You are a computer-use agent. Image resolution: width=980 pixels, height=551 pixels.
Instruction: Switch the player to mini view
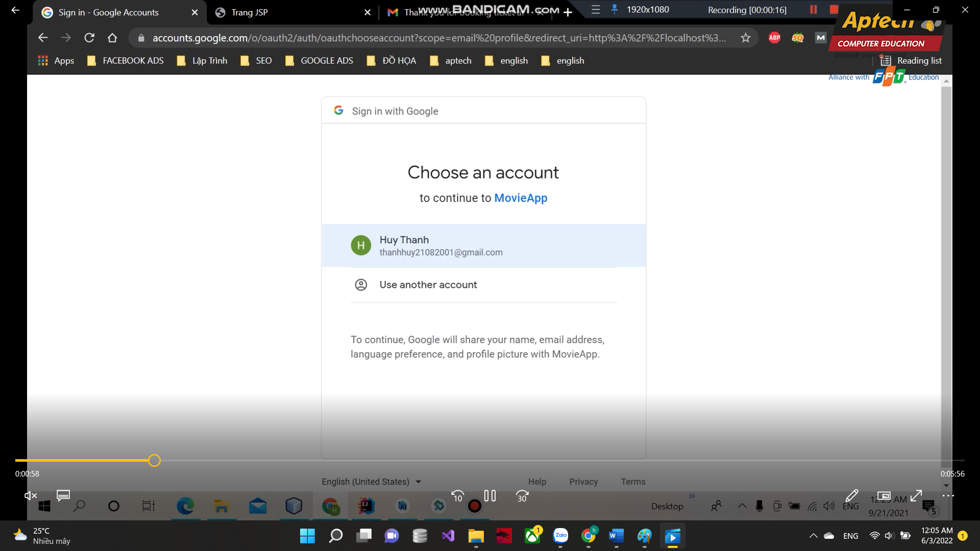pyautogui.click(x=884, y=495)
